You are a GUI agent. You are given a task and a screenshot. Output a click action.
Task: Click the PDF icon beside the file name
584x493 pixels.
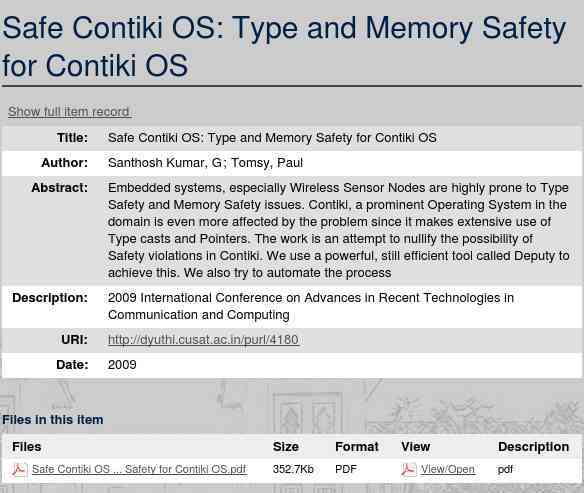point(19,470)
